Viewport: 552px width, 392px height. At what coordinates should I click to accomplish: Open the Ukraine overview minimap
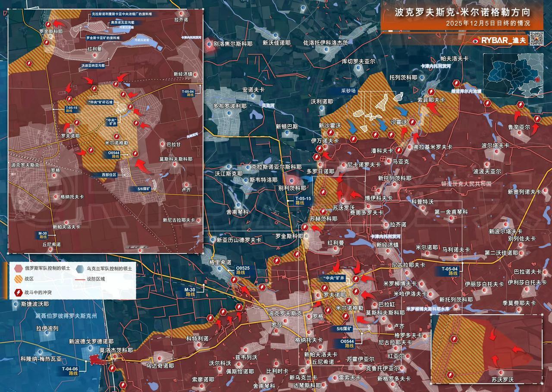512,75
